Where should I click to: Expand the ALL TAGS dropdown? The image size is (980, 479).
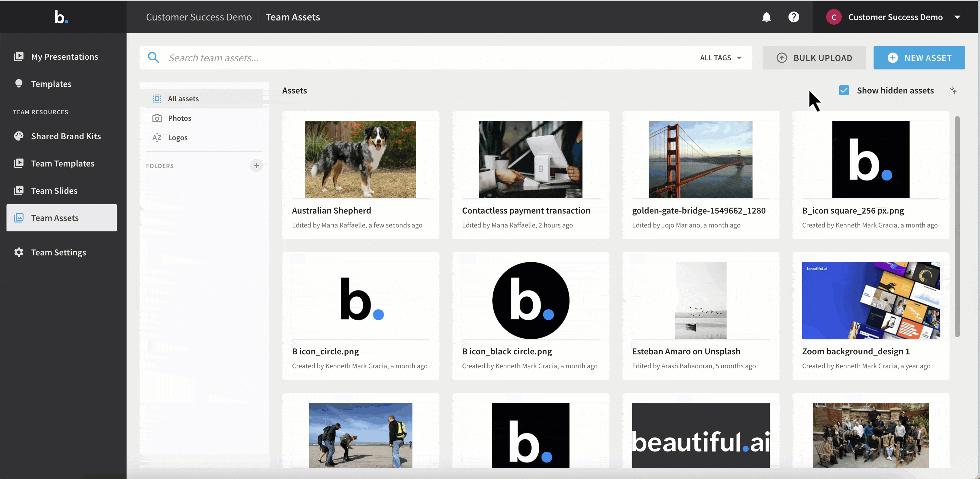coord(720,58)
